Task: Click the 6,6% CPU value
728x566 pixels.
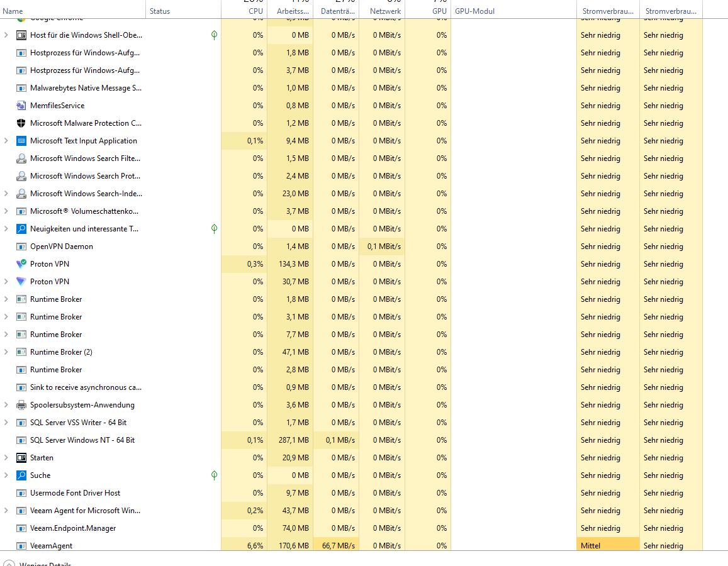Action: point(255,546)
